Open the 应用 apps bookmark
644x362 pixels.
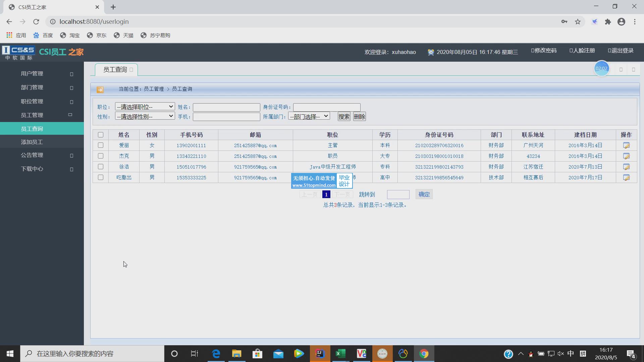16,35
